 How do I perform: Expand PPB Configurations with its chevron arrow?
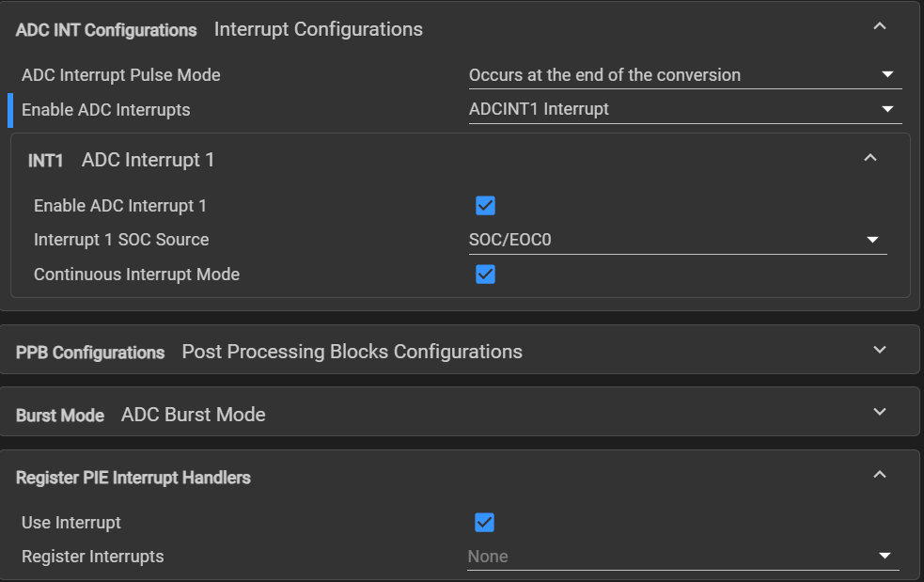pyautogui.click(x=880, y=350)
